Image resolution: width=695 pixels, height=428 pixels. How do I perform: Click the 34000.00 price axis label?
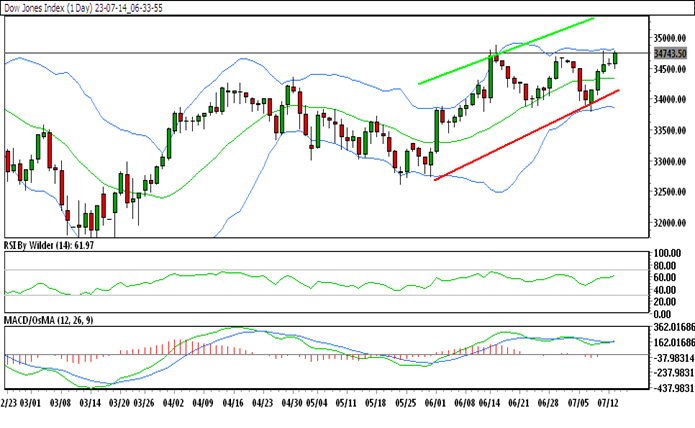point(670,99)
